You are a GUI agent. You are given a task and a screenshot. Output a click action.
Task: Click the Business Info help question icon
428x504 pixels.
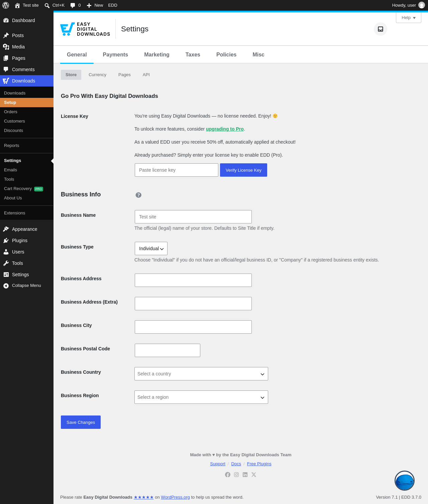138,195
